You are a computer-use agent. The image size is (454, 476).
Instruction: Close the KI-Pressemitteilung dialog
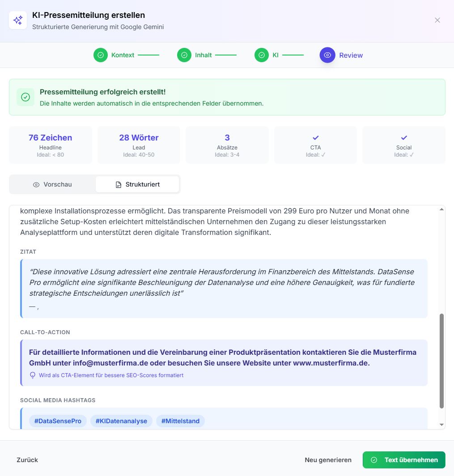click(437, 20)
